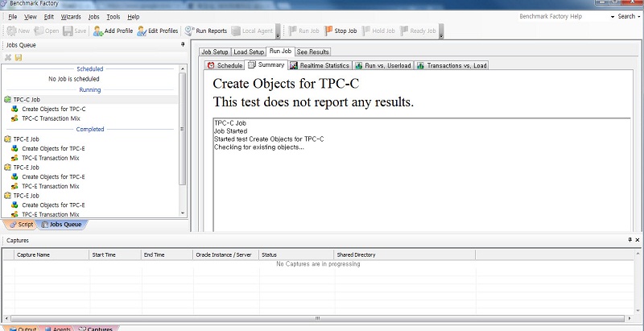
Task: Toggle the Captures panel pin
Action: tap(630, 240)
